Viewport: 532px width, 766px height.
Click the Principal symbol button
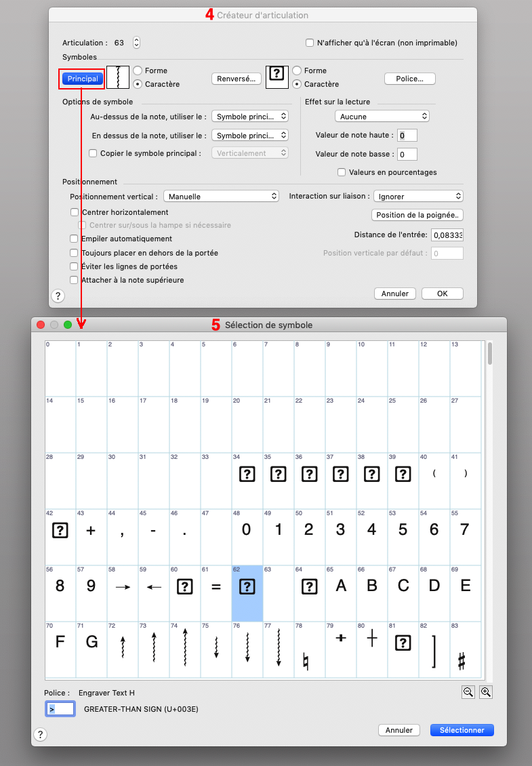tap(82, 79)
